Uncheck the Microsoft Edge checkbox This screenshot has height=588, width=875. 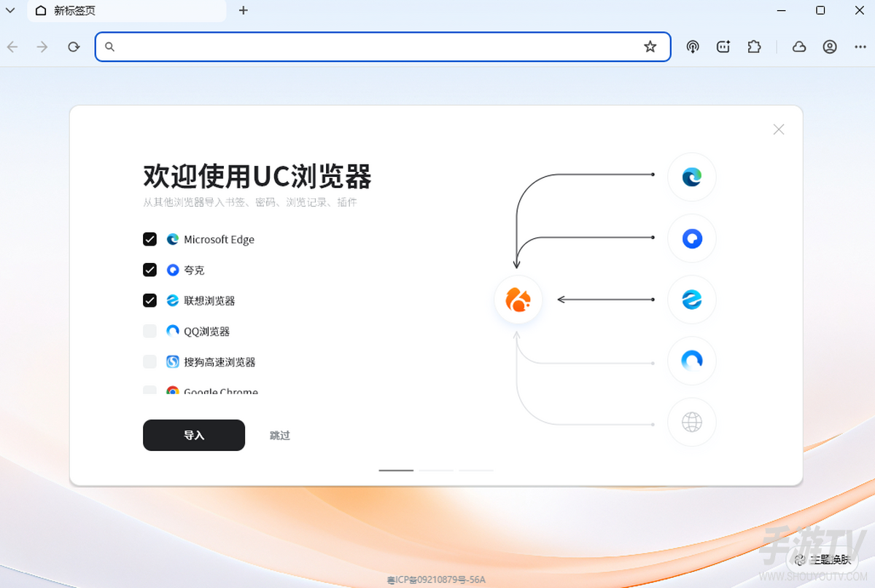point(149,239)
